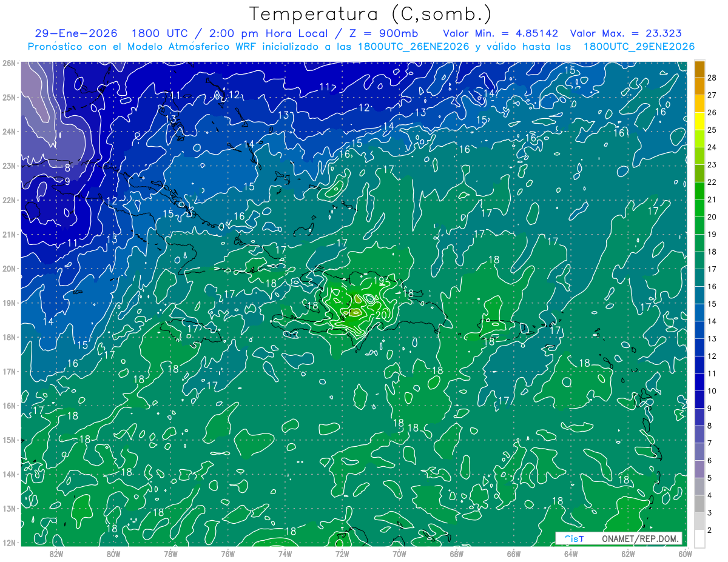Pick the amber swatch between 26 and 27
The height and width of the screenshot is (562, 728).
tap(699, 104)
